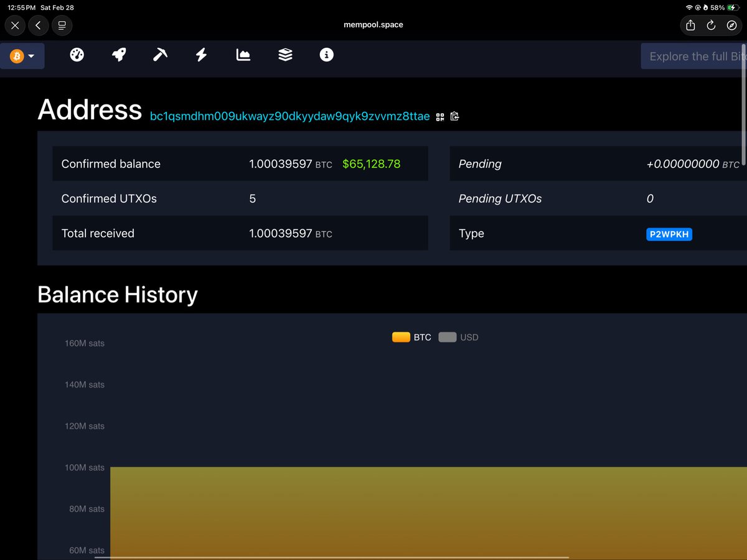
Task: Tap the share icon
Action: (x=690, y=26)
